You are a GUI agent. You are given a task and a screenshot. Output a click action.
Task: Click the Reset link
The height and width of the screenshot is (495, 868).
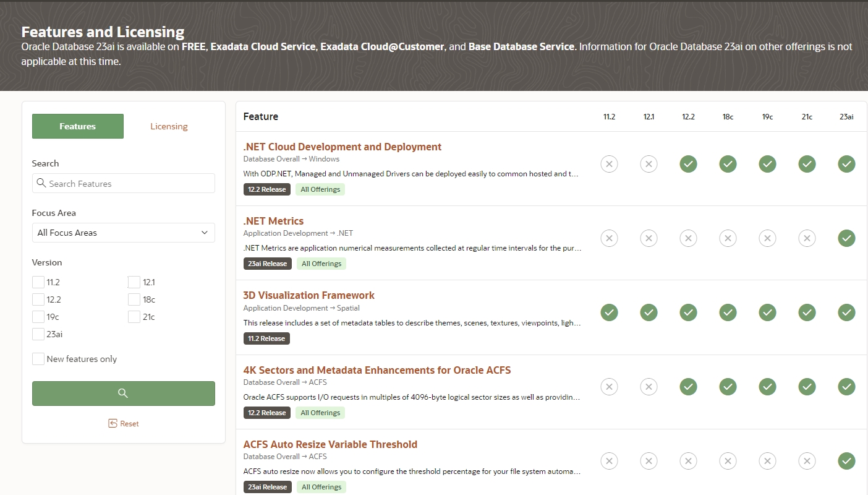coord(123,424)
